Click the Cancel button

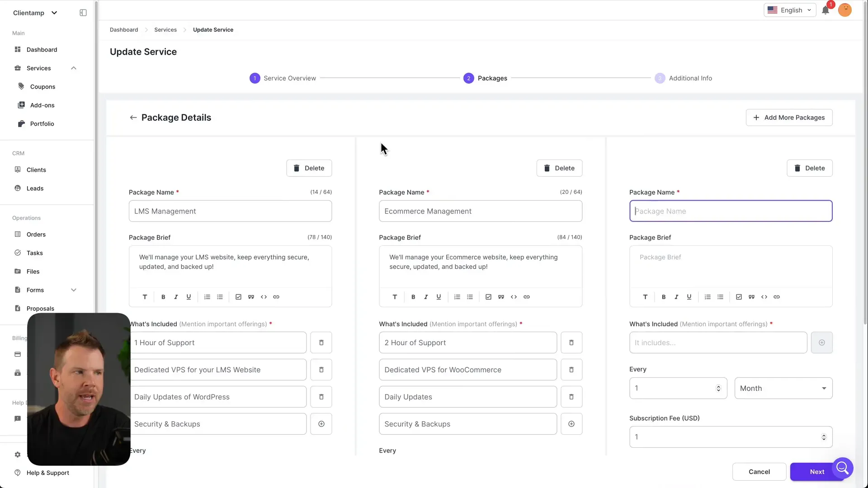[x=759, y=472]
